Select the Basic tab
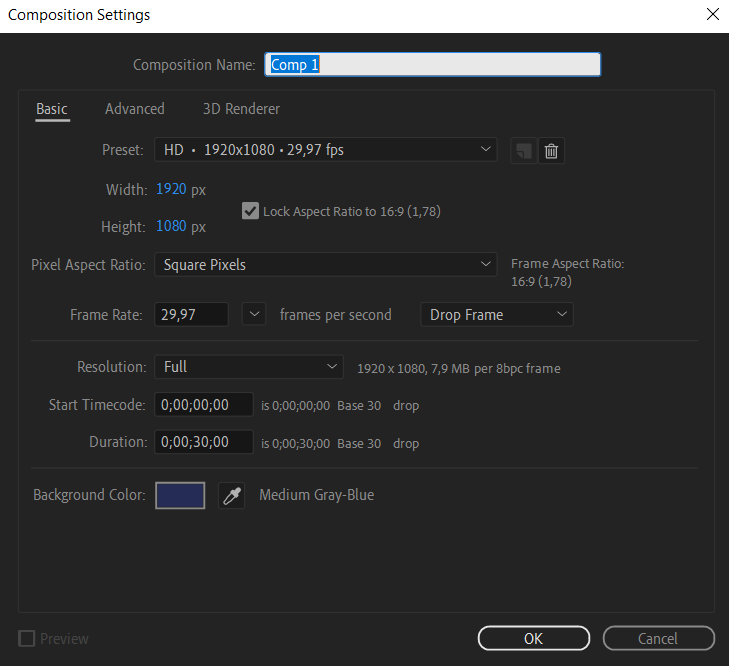The height and width of the screenshot is (666, 729). coord(52,109)
